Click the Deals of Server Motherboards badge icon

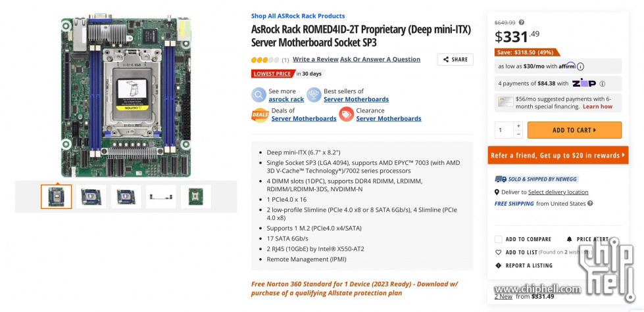point(260,115)
